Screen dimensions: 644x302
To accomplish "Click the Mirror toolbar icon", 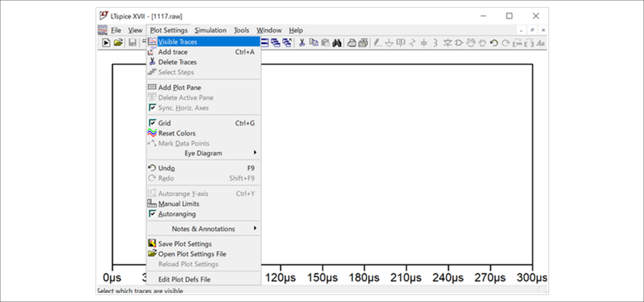I will [x=529, y=43].
